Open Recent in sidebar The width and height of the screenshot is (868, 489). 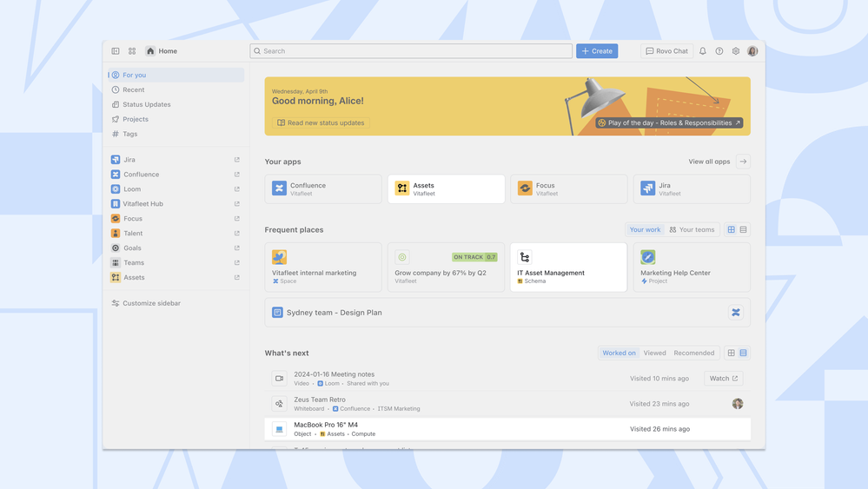pos(176,89)
